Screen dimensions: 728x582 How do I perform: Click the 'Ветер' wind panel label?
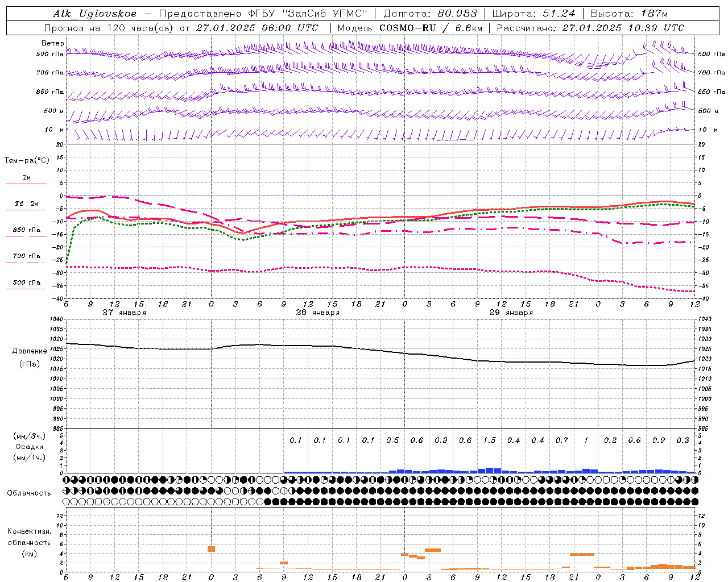(52, 43)
